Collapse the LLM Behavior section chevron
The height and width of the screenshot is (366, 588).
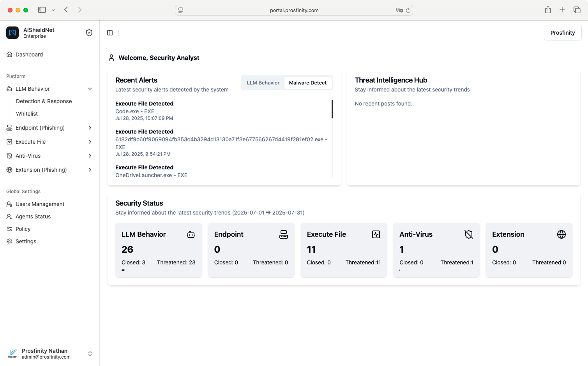(90, 89)
